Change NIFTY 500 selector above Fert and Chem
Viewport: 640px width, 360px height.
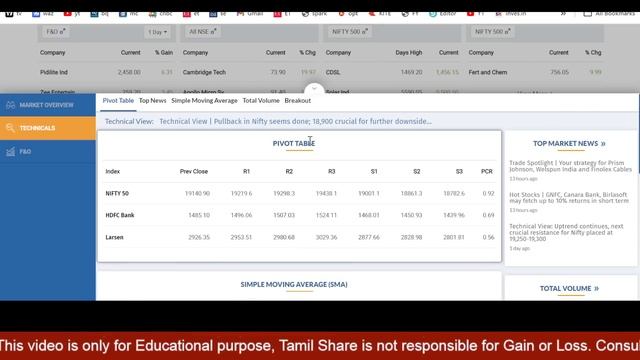coord(492,32)
